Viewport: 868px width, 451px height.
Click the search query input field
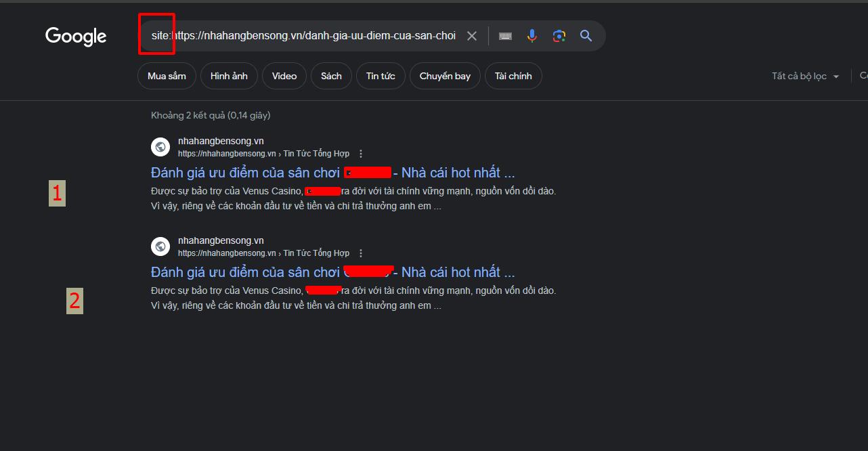coord(303,36)
